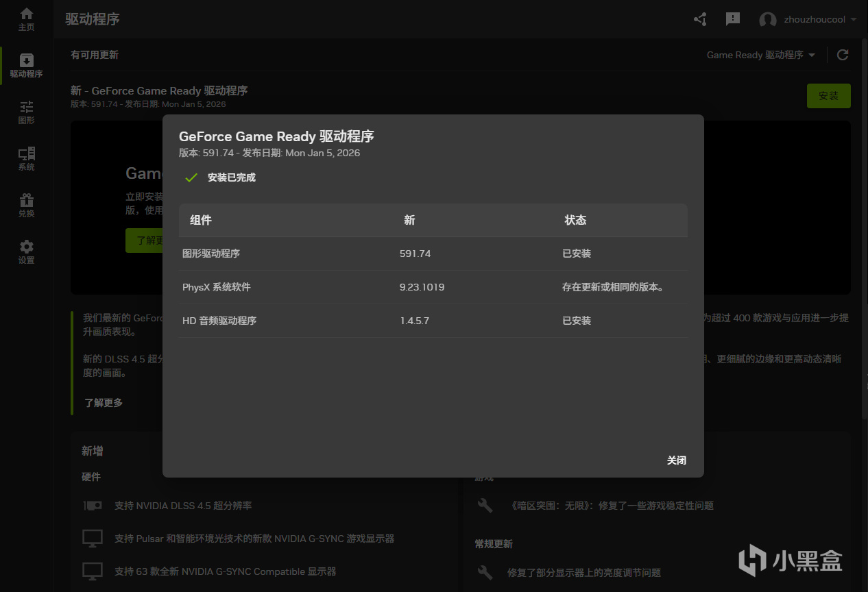Refresh the driver update list
The height and width of the screenshot is (592, 868).
[x=843, y=55]
